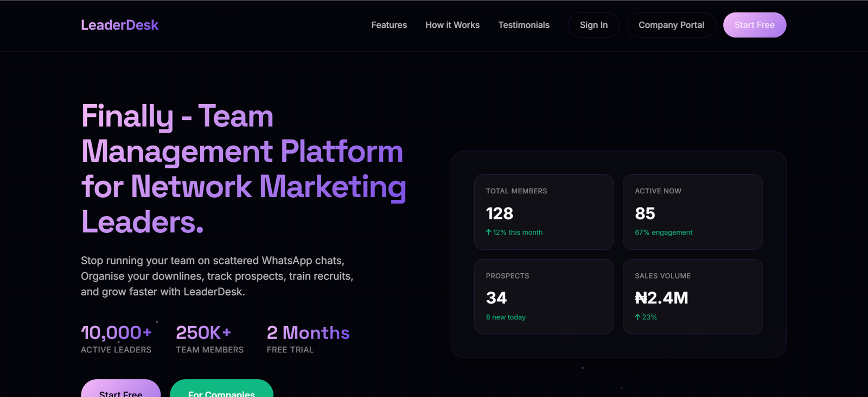Click the Sign In button
This screenshot has width=868, height=397.
coord(593,25)
